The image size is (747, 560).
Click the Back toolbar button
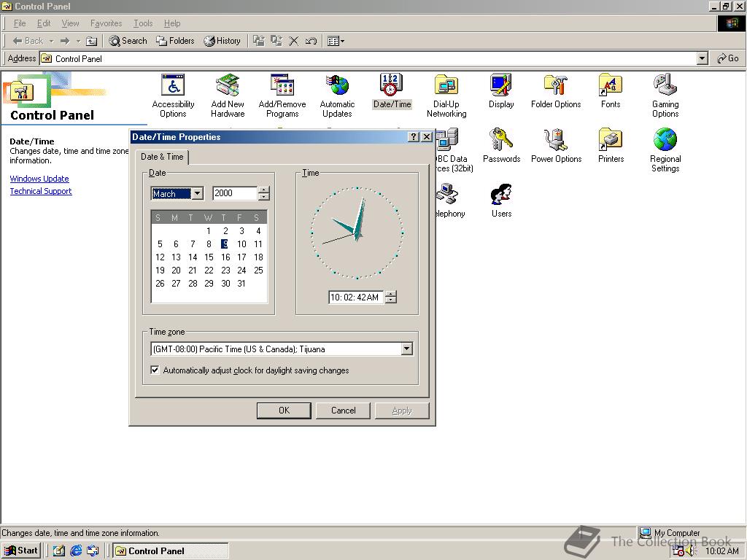click(x=28, y=41)
